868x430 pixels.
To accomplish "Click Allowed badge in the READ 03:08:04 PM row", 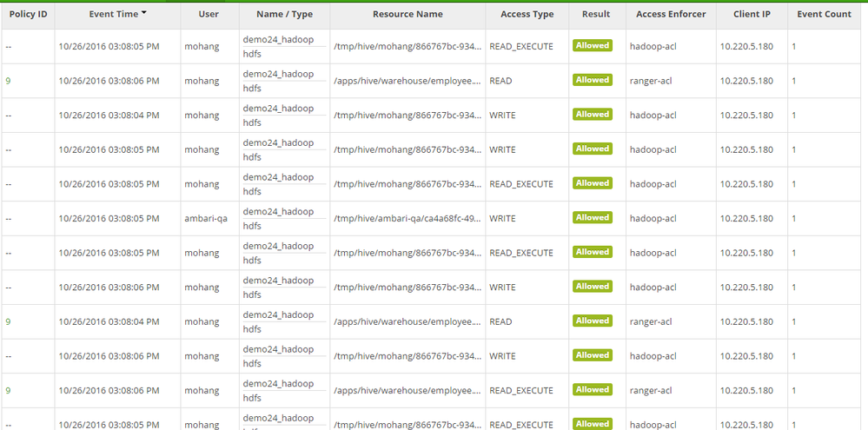I will pyautogui.click(x=593, y=321).
